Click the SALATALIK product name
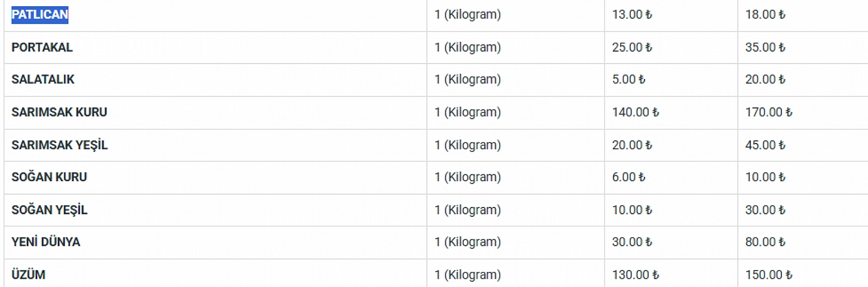The width and height of the screenshot is (868, 287). (x=43, y=79)
